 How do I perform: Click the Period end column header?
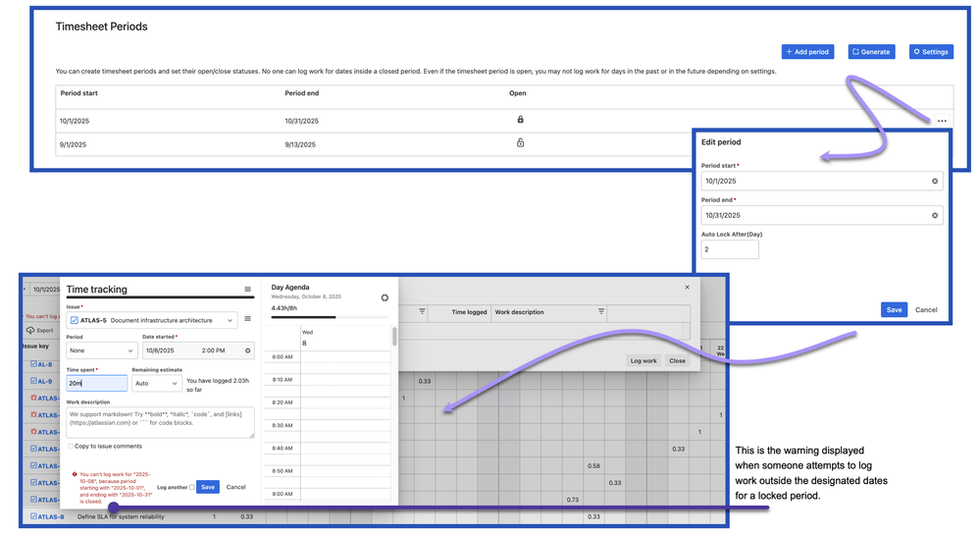[302, 93]
